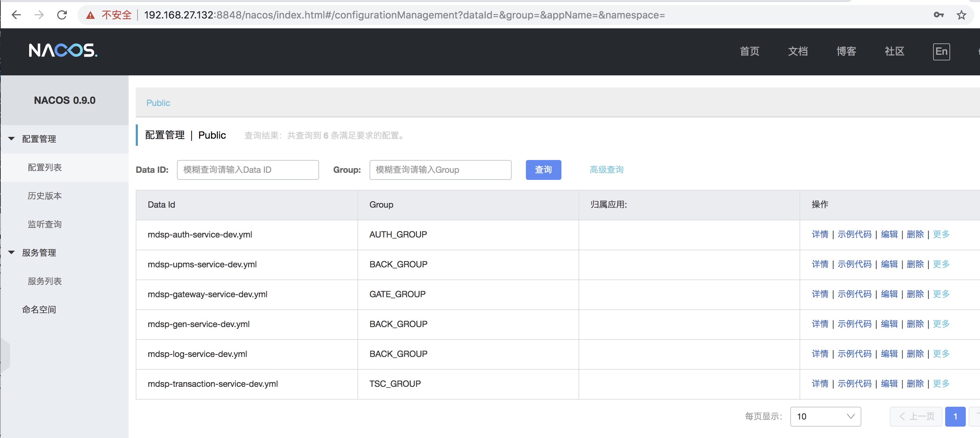
Task: Go to 服务列表 in sidebar
Action: pyautogui.click(x=44, y=281)
